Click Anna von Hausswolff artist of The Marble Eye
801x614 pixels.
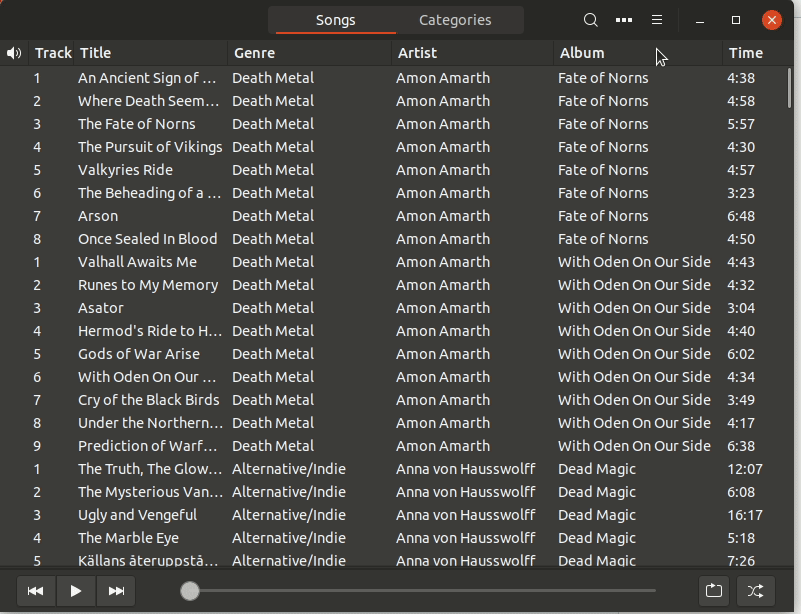[x=465, y=538]
